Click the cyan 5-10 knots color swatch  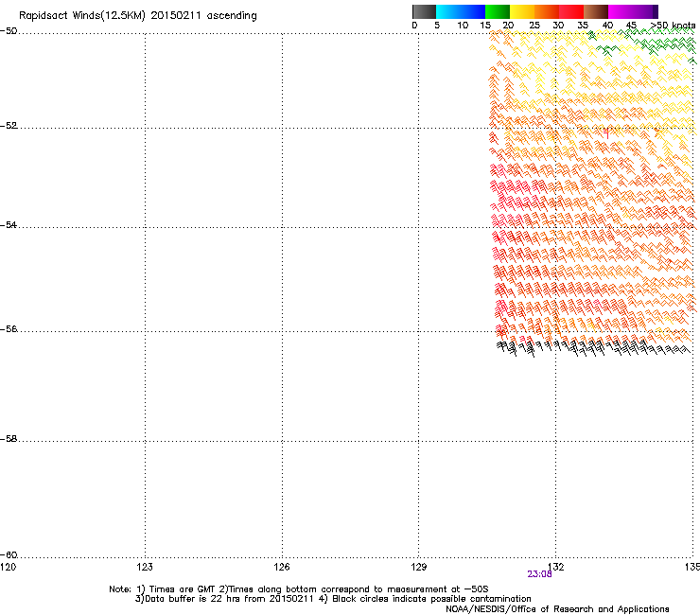(x=448, y=11)
